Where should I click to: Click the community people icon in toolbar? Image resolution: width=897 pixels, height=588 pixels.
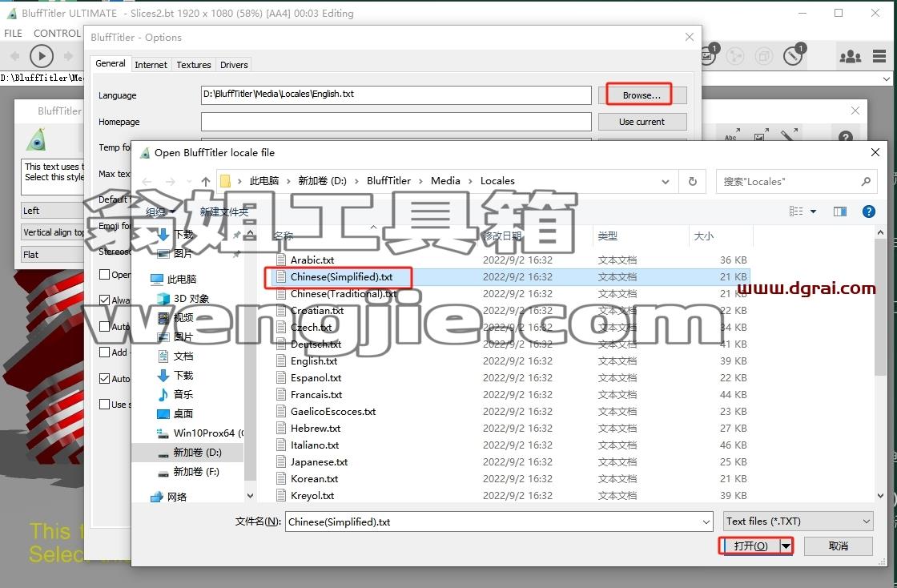click(850, 56)
